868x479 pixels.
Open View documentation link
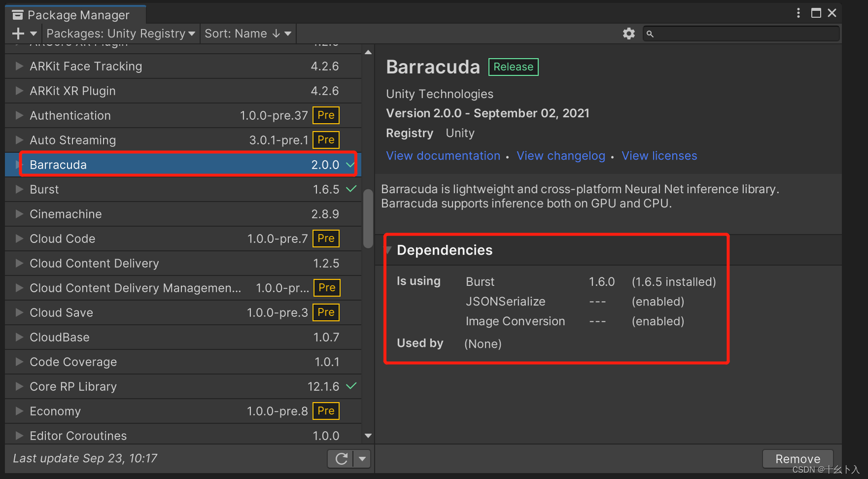tap(443, 156)
